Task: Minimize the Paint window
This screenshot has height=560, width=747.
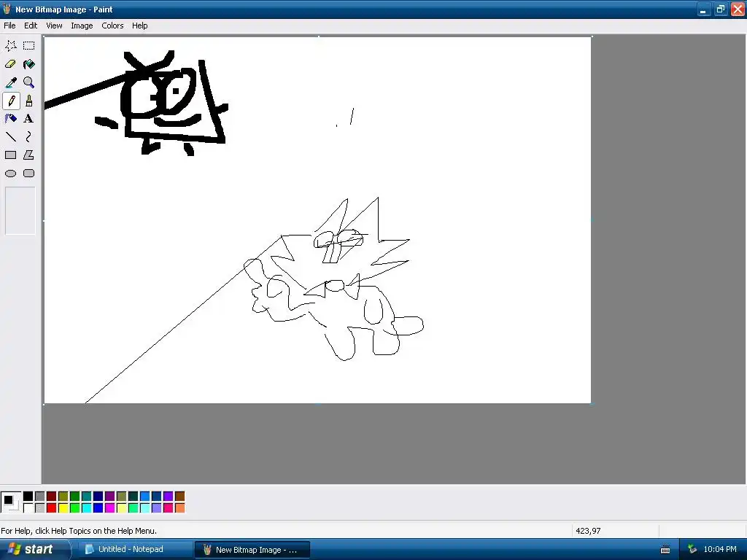Action: 704,9
